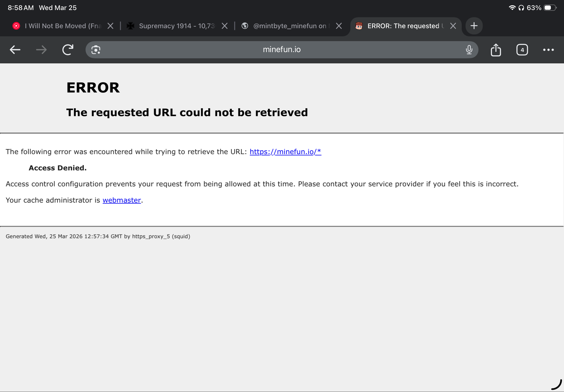The height and width of the screenshot is (392, 564).
Task: Open the https://minefun.io/* link
Action: point(285,152)
